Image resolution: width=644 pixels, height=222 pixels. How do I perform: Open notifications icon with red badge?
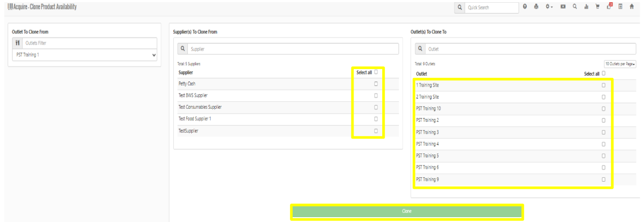609,7
